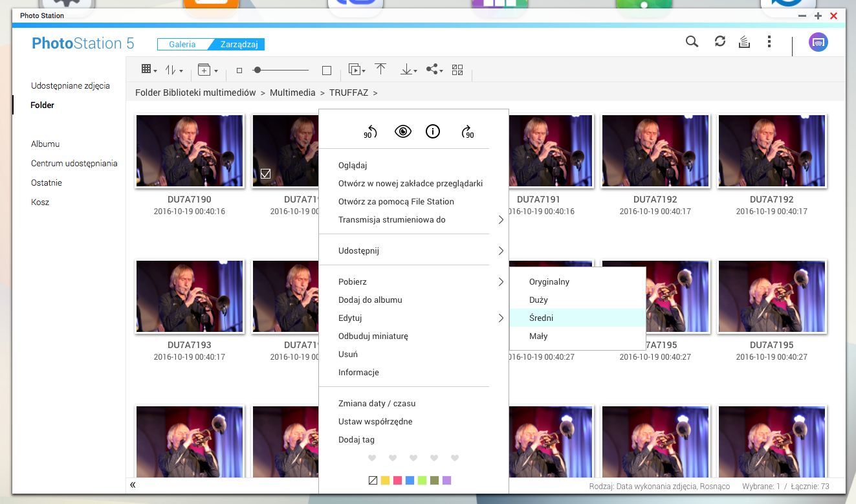
Task: Open the three-dot more options menu
Action: point(769,42)
